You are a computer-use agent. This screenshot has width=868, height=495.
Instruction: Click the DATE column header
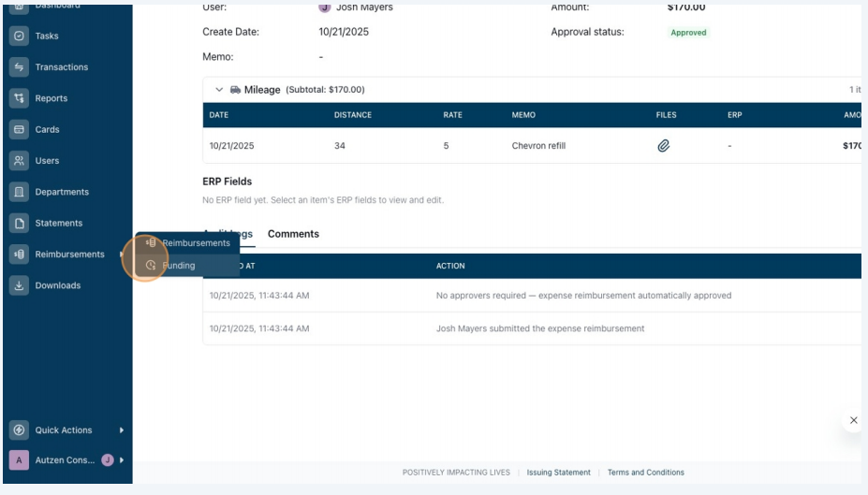[219, 115]
